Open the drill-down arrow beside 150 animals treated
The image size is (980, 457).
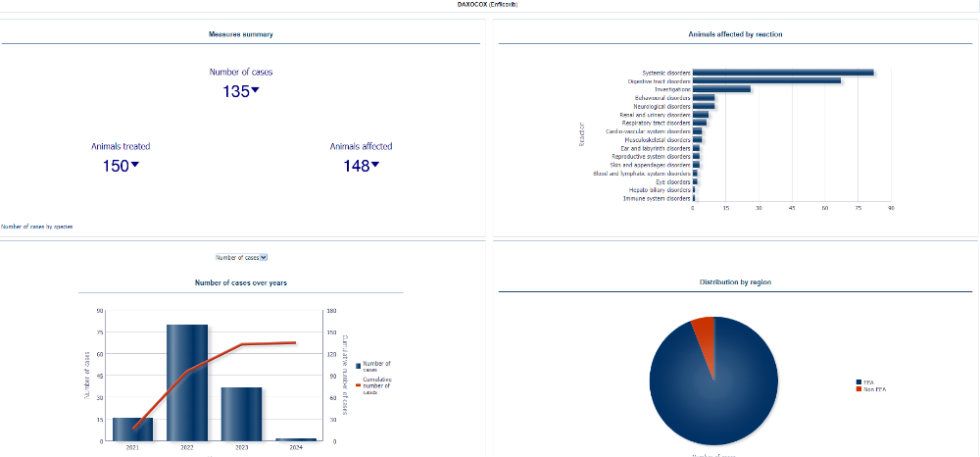click(x=135, y=165)
